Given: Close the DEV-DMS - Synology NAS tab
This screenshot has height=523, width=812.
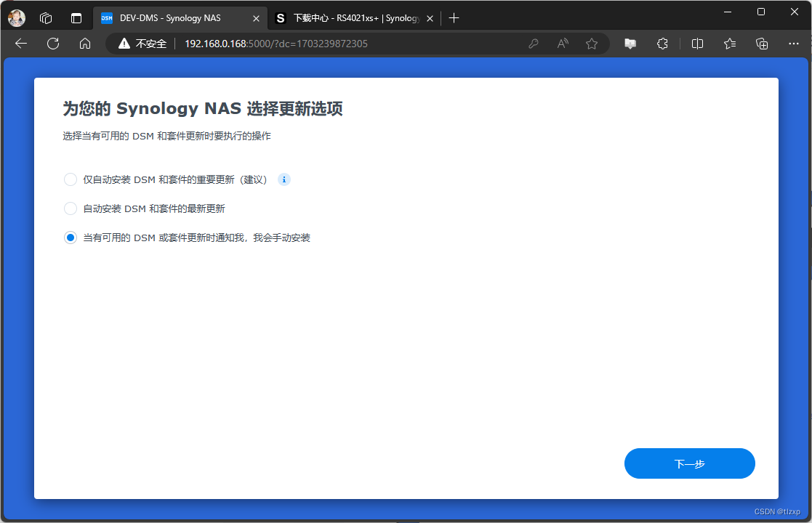Looking at the screenshot, I should (x=256, y=18).
